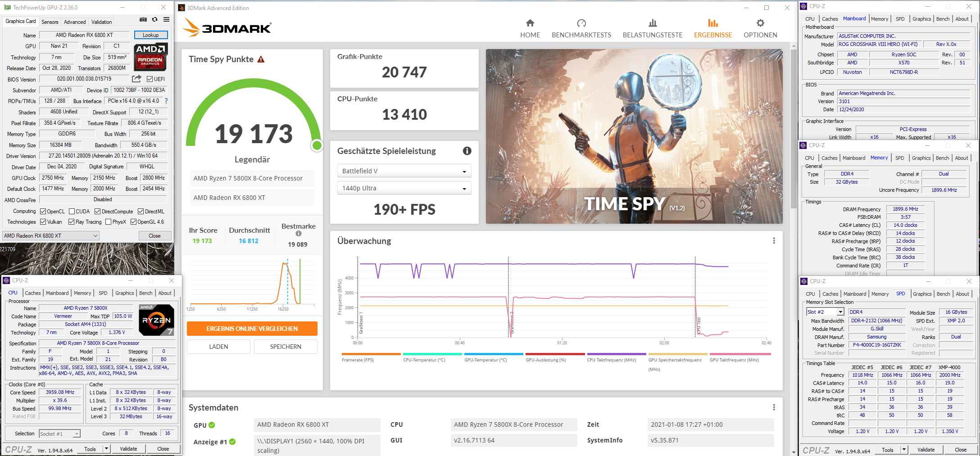Toggle the UEFI checkbox in GPU-Z
Screen dimensions: 980x456
tap(150, 79)
